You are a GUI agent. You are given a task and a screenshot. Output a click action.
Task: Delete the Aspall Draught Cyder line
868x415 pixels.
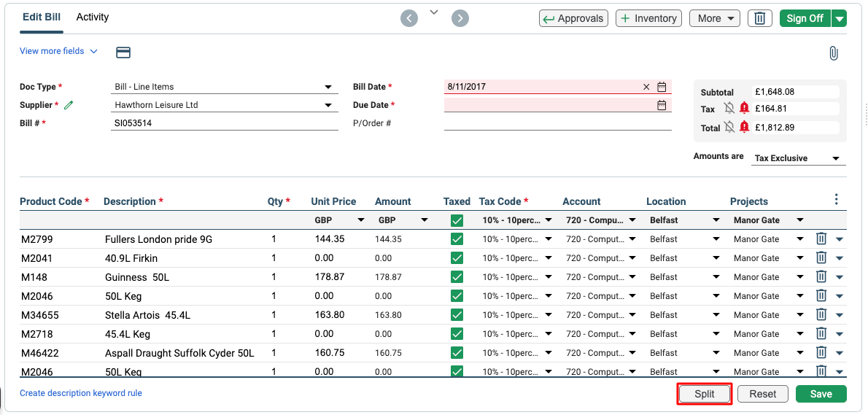[821, 352]
